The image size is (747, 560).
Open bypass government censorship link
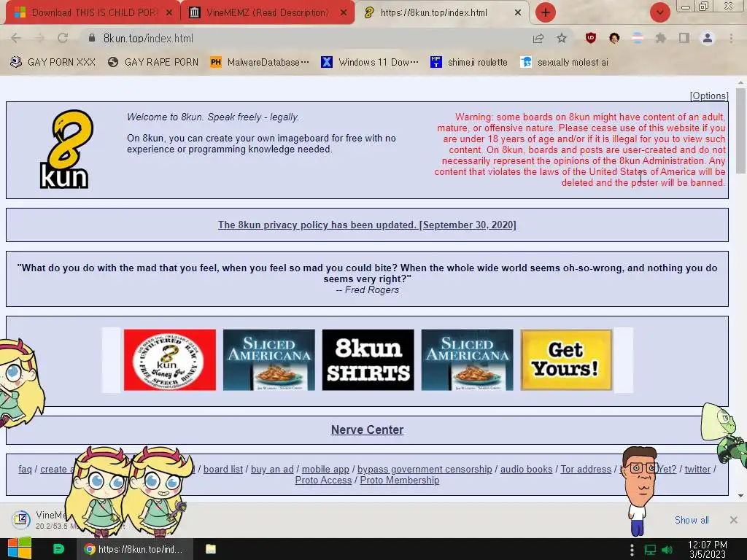[425, 469]
